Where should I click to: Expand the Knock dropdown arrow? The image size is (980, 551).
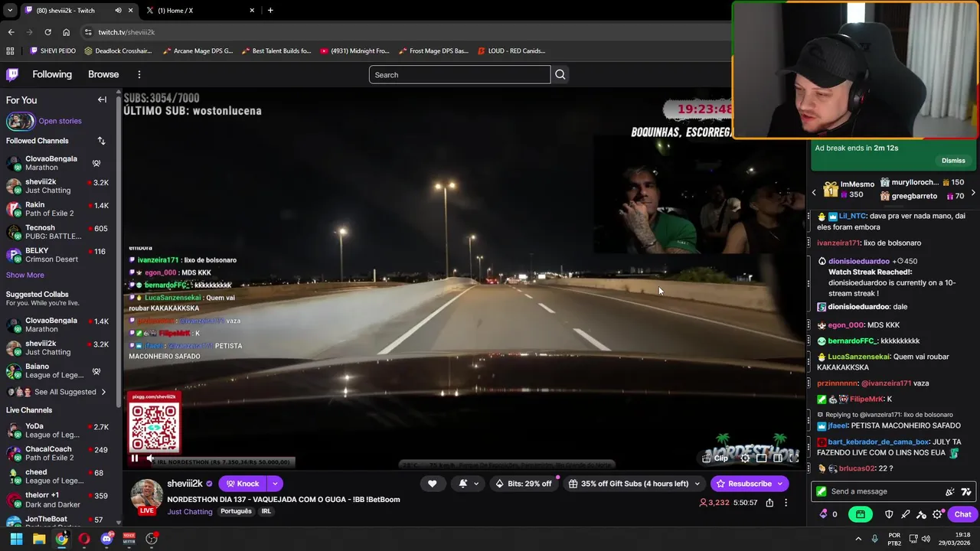(x=274, y=484)
